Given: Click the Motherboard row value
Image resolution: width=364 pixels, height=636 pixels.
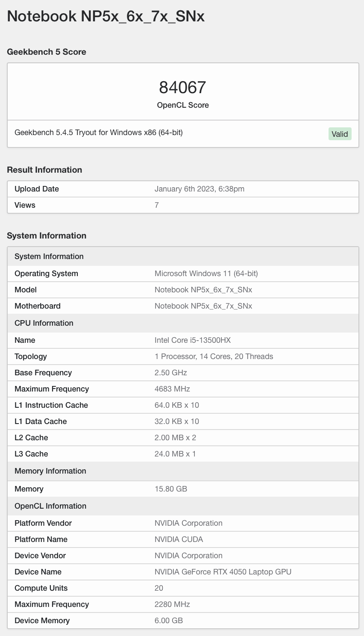Looking at the screenshot, I should click(203, 306).
